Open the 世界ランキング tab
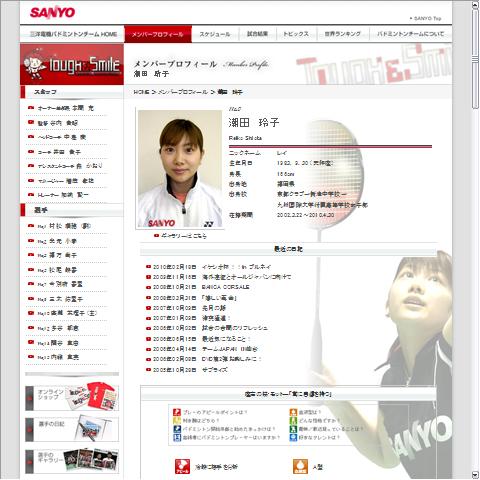This screenshot has height=480, width=480. [343, 34]
